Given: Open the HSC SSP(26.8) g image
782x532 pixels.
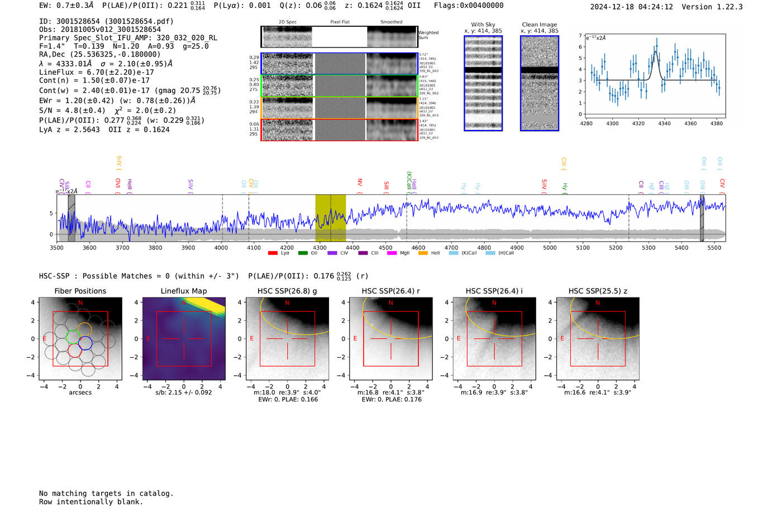Looking at the screenshot, I should point(287,339).
